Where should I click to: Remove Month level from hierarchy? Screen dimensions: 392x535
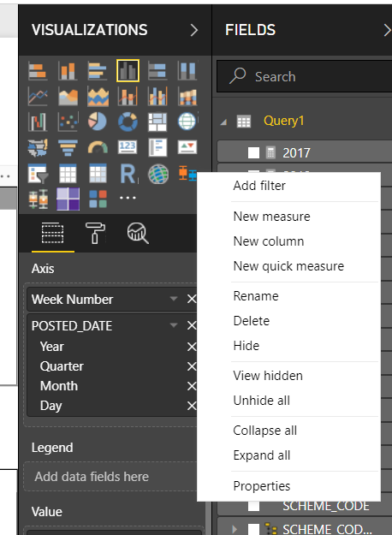(192, 386)
